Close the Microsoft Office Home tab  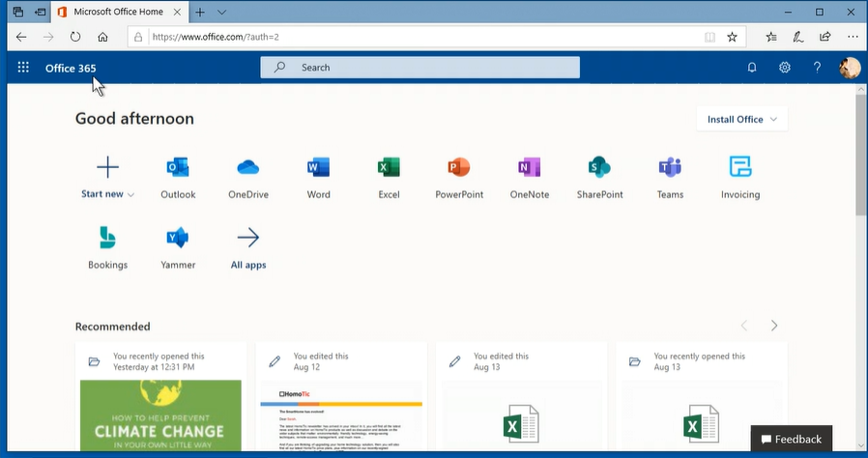click(x=177, y=12)
